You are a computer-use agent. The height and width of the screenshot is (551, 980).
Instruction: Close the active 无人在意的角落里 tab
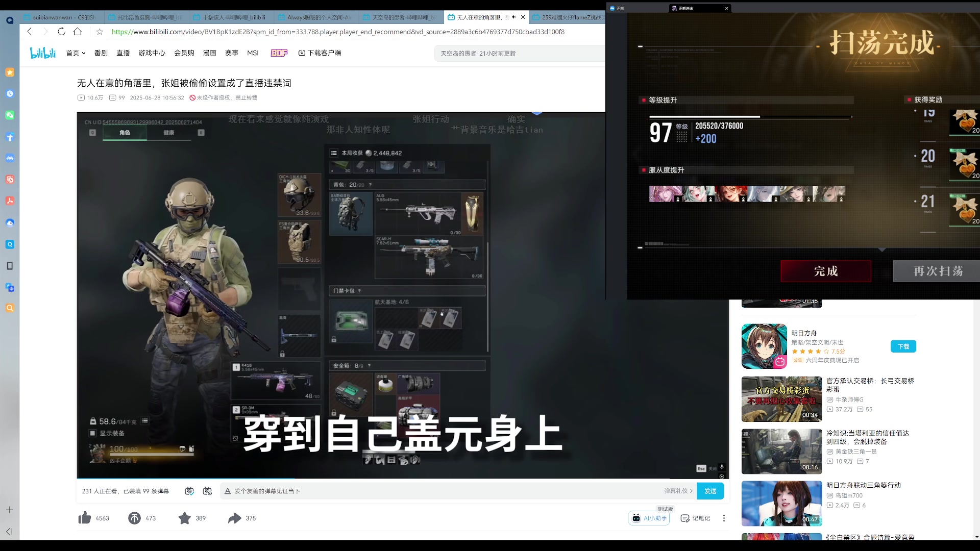coord(523,17)
